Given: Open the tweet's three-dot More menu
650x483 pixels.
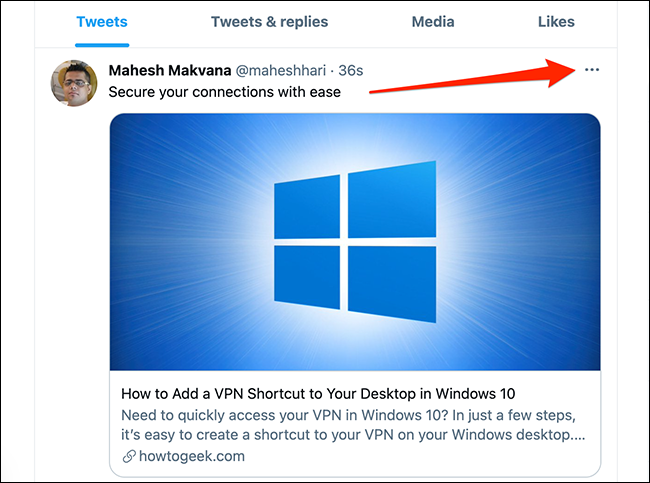Looking at the screenshot, I should tap(592, 70).
